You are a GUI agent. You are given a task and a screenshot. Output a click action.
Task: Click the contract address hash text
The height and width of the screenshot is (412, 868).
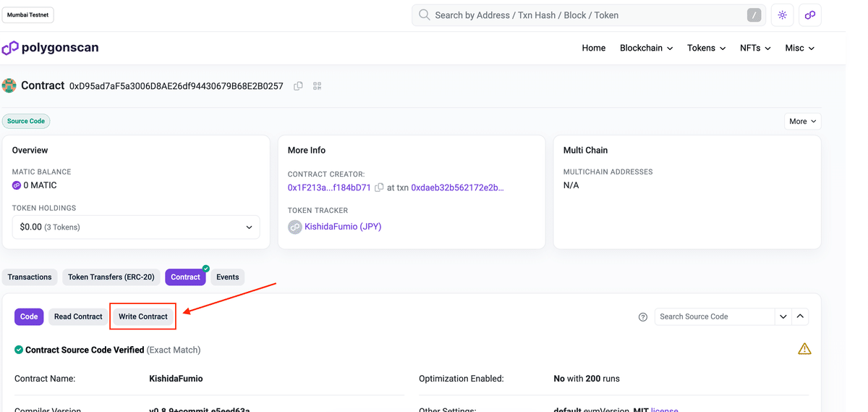pos(176,85)
